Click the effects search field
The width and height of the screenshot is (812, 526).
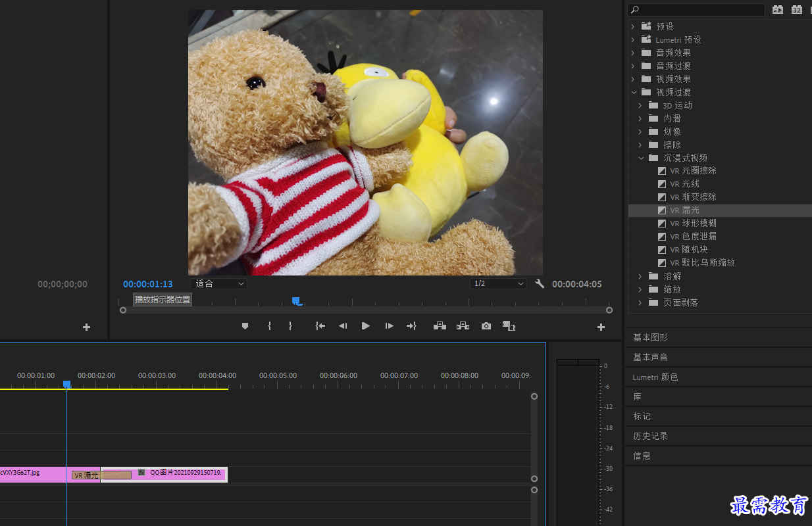pyautogui.click(x=696, y=9)
